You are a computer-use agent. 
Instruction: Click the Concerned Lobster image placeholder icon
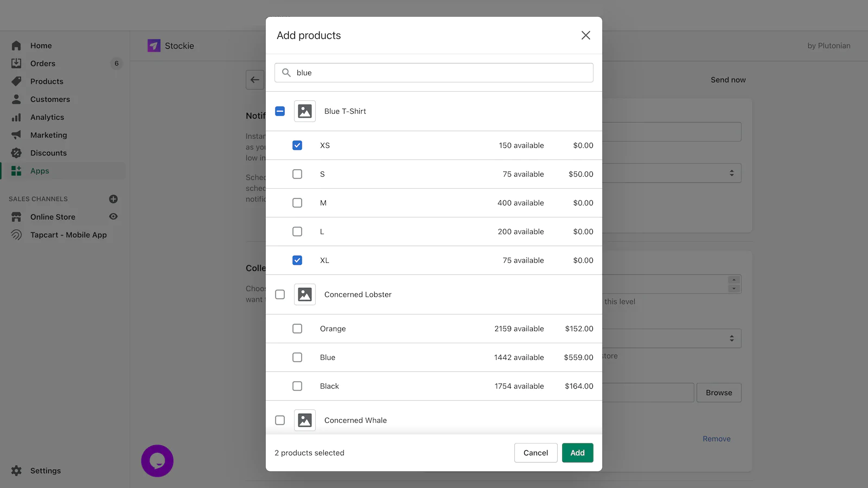[305, 294]
